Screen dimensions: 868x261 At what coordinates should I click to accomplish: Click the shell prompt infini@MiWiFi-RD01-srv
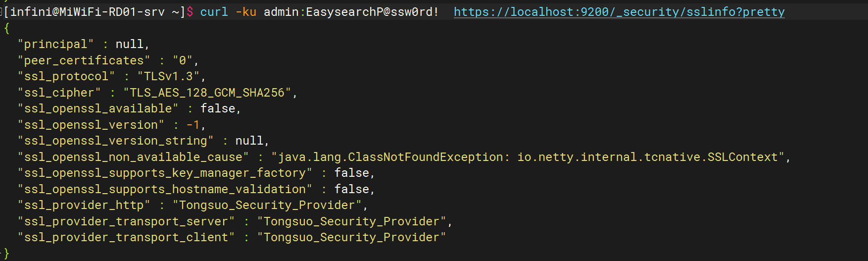[x=88, y=12]
